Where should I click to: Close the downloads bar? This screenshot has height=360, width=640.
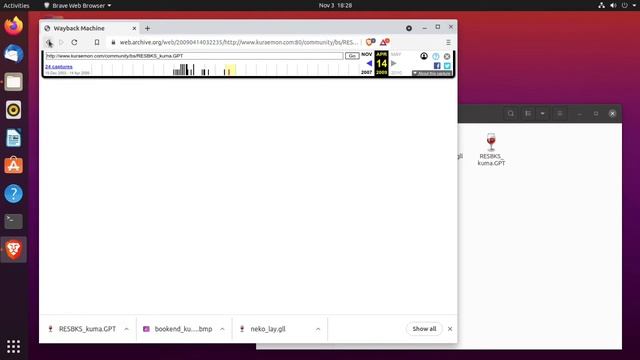point(450,329)
